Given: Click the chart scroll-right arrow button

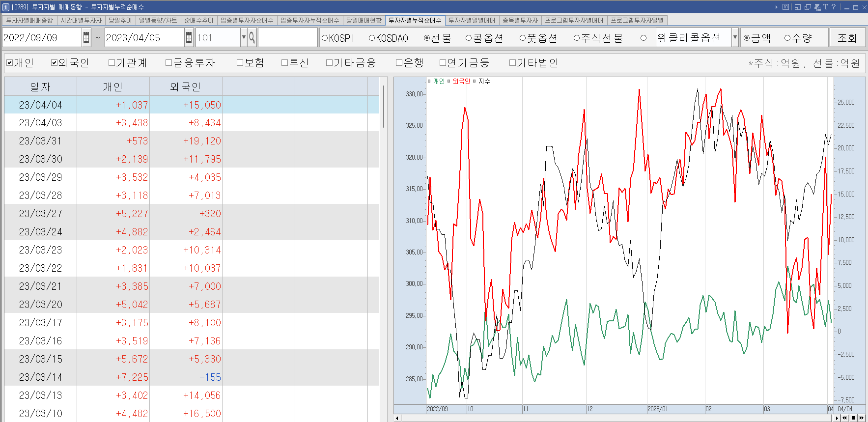Looking at the screenshot, I should [837, 418].
